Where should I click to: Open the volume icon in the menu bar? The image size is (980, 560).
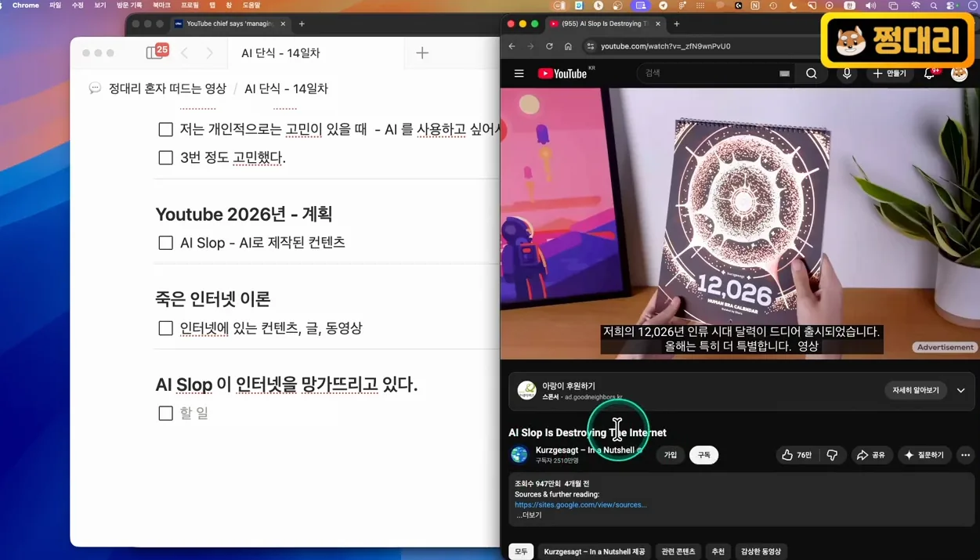[870, 5]
